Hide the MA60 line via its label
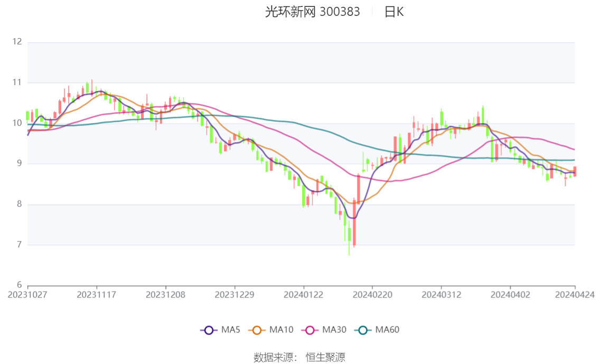The height and width of the screenshot is (364, 599). (x=387, y=330)
